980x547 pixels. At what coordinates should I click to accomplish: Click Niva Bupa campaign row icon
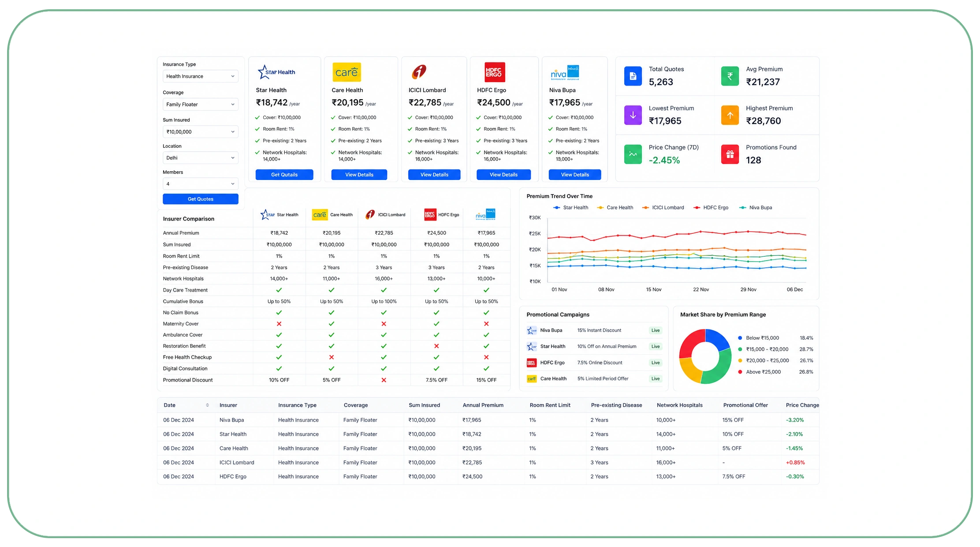[x=532, y=330]
